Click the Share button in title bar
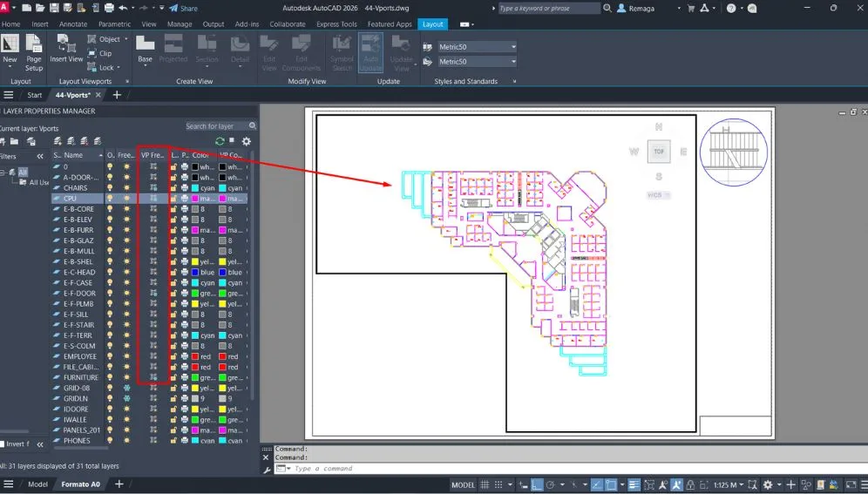Viewport: 868px width, 494px height. (x=182, y=8)
